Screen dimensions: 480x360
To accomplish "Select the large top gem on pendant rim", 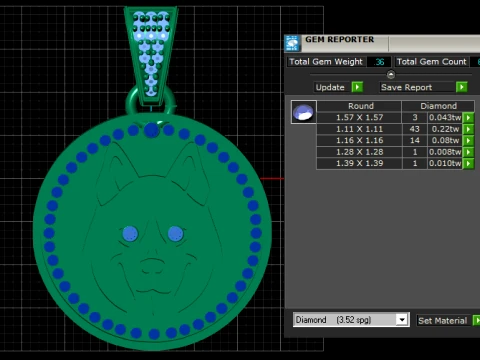I will point(152,130).
